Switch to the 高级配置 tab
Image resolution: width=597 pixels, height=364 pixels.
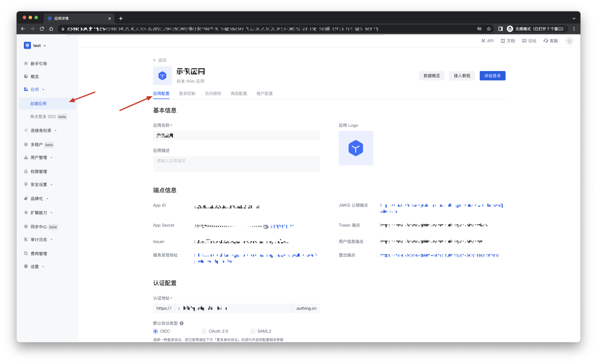coord(238,93)
